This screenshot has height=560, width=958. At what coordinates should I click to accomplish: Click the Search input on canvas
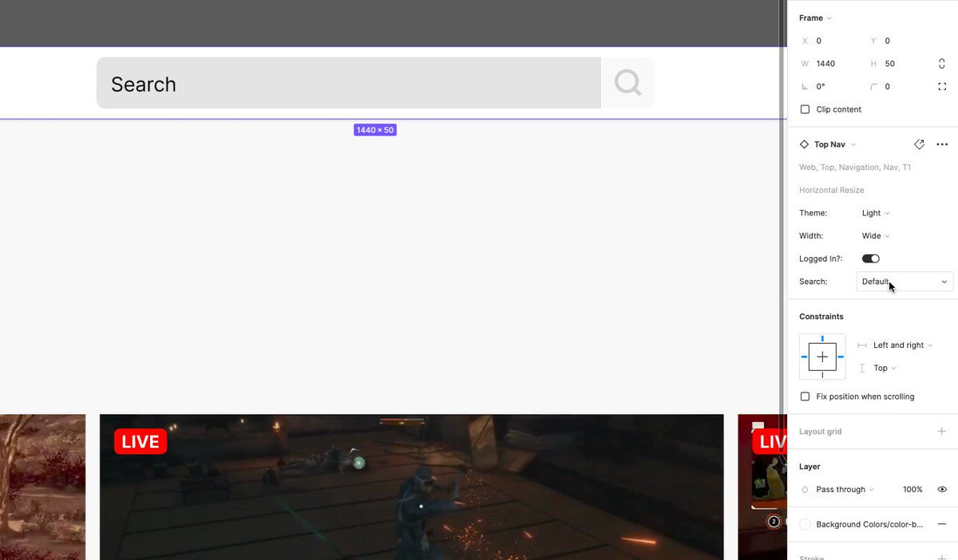tap(349, 83)
